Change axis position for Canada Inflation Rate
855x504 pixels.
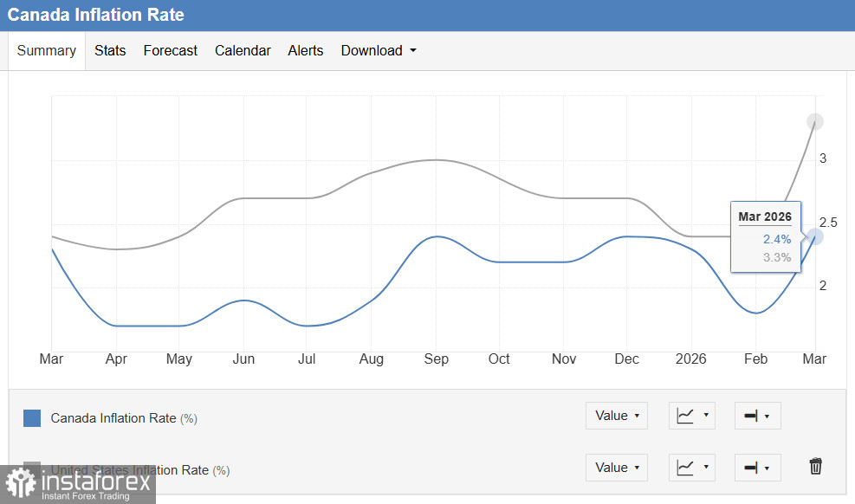(x=757, y=416)
